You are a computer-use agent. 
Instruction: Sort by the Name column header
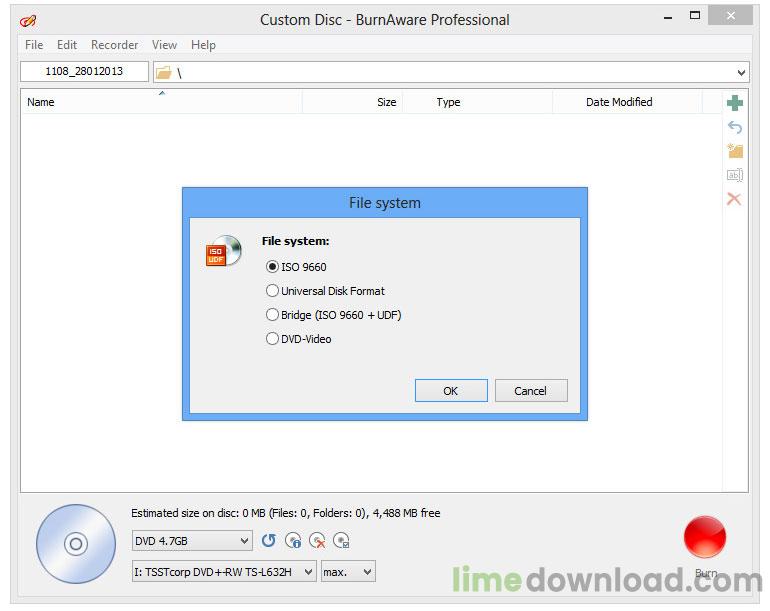162,102
